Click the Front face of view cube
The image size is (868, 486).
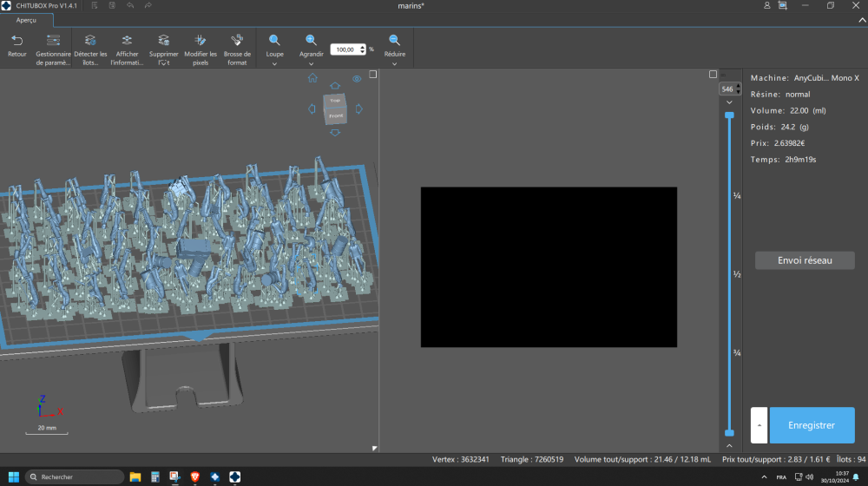tap(336, 115)
